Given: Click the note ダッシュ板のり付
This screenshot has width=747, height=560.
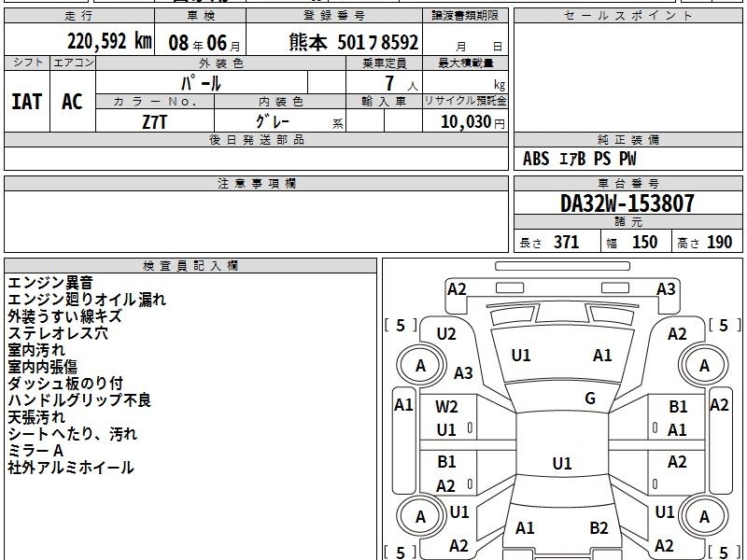Looking at the screenshot, I should click(65, 384).
